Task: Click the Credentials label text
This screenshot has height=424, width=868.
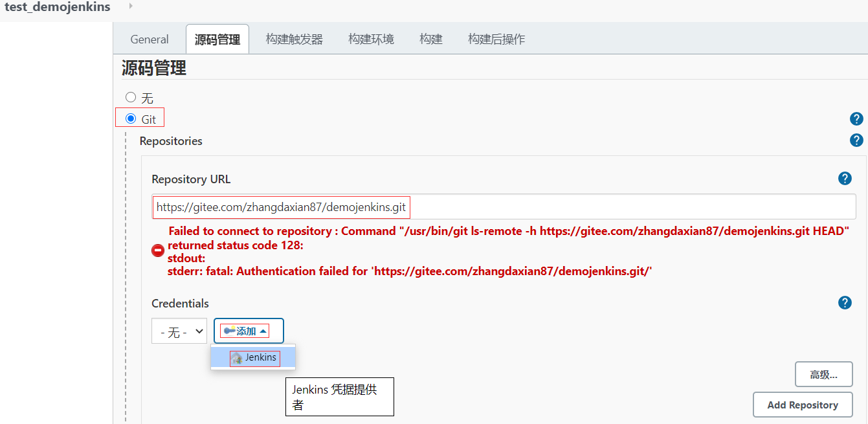Action: (180, 303)
